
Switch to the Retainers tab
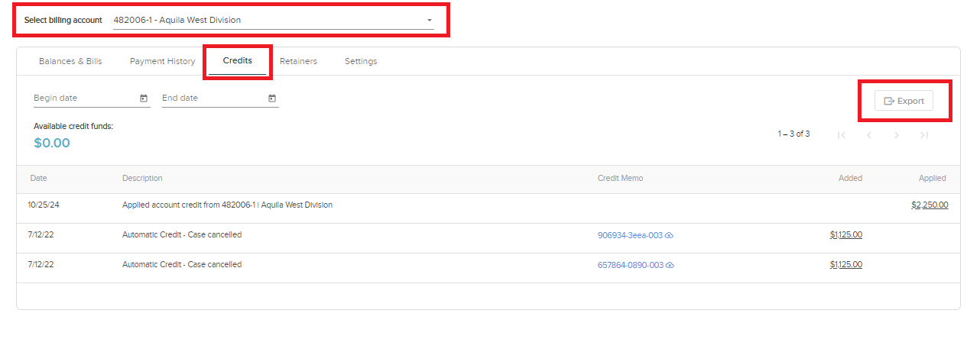[x=298, y=61]
